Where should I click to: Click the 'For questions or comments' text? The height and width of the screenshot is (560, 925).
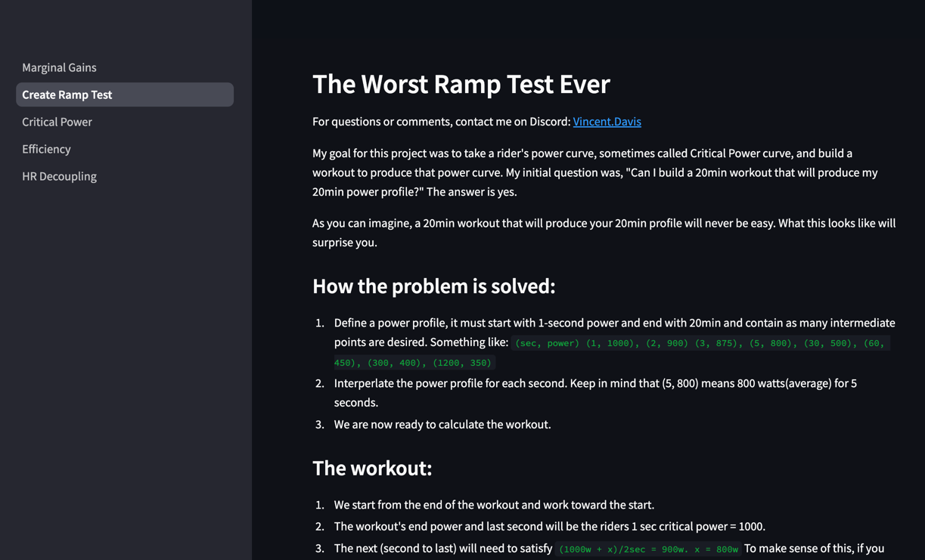(441, 122)
